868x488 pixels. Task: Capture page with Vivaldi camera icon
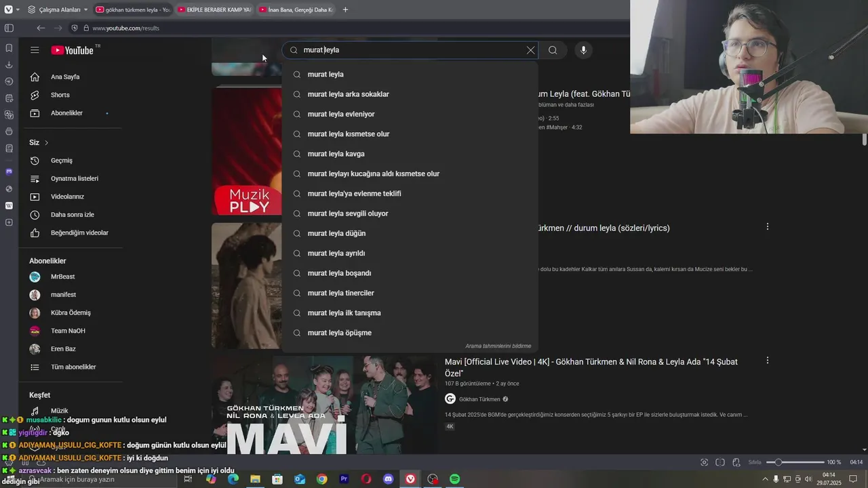pyautogui.click(x=705, y=462)
